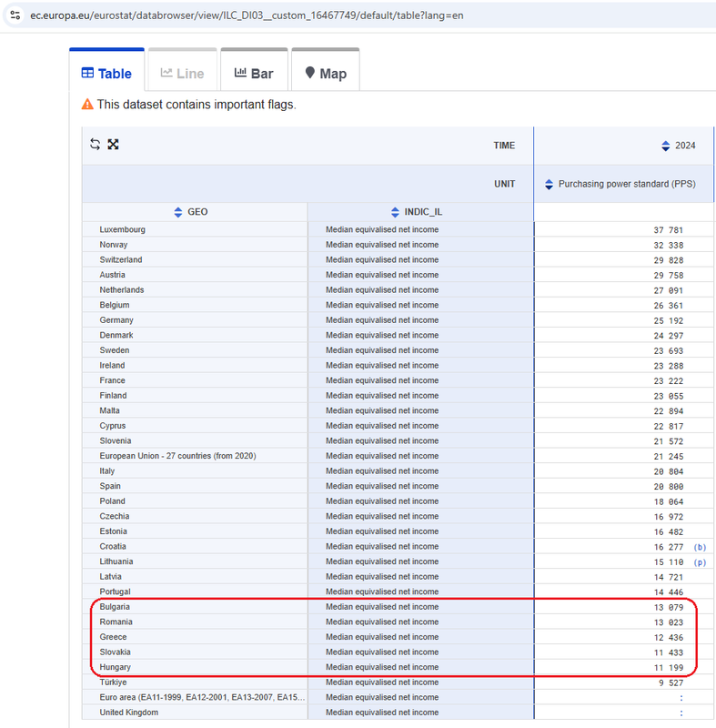The width and height of the screenshot is (716, 728).
Task: Select the Romania row label
Action: [116, 622]
